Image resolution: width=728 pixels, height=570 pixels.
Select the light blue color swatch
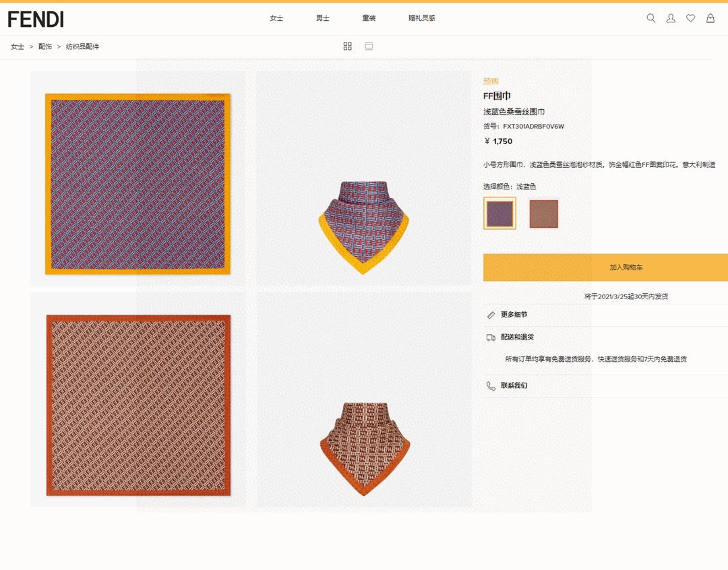click(x=499, y=214)
